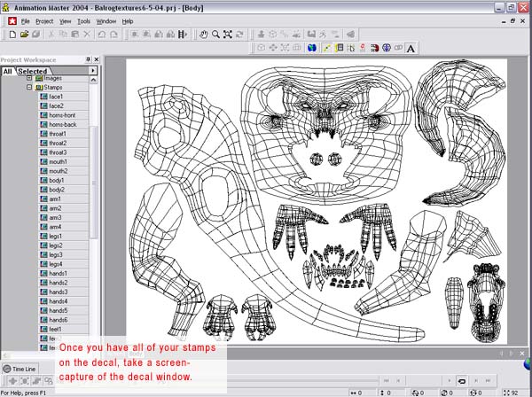Click the Open project folder icon
Image resolution: width=532 pixels, height=397 pixels.
click(x=24, y=34)
